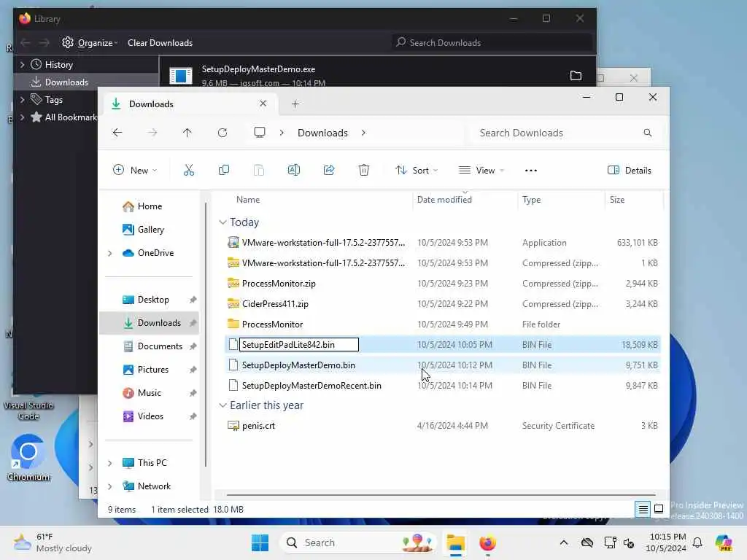Click the Share icon in toolbar
747x560 pixels.
[329, 170]
